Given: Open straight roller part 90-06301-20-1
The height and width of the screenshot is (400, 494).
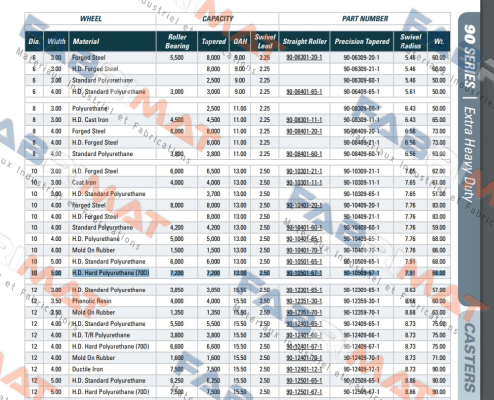Looking at the screenshot, I should pos(304,58).
